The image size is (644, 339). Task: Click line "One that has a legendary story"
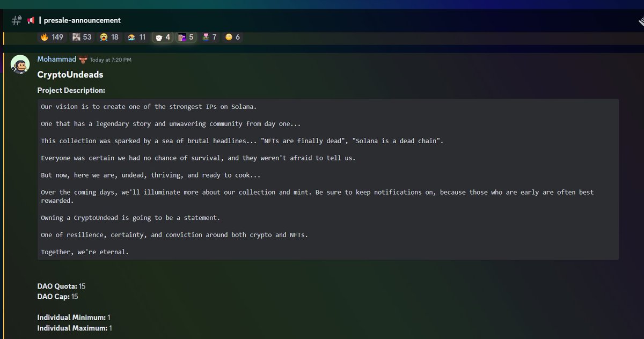[171, 123]
